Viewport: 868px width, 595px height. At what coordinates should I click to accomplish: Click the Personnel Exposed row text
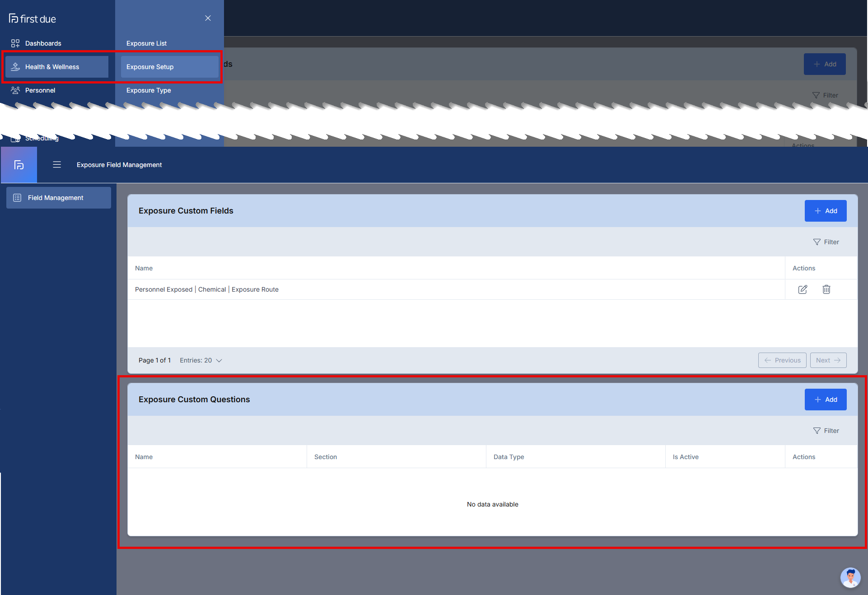tap(207, 289)
